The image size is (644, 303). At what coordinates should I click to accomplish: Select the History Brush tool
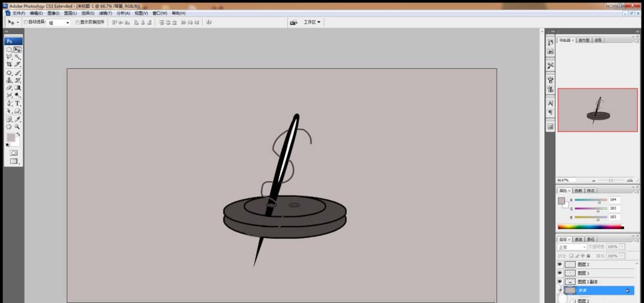(17, 80)
